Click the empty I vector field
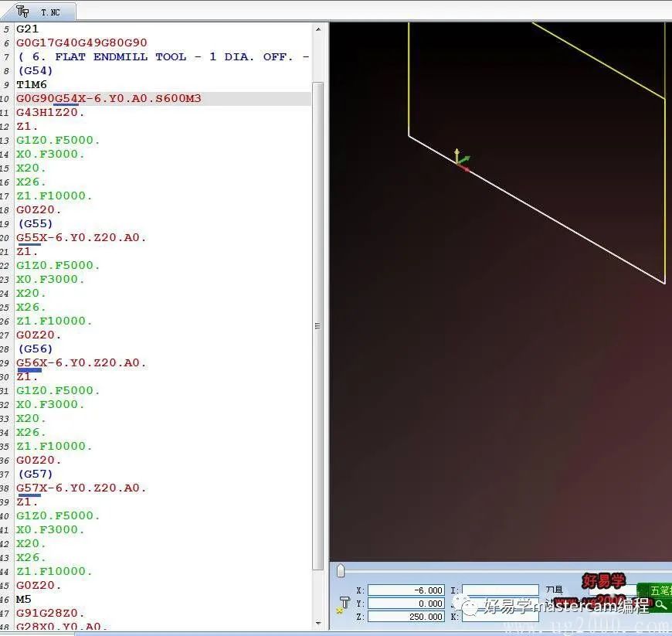Image resolution: width=672 pixels, height=636 pixels. click(501, 590)
